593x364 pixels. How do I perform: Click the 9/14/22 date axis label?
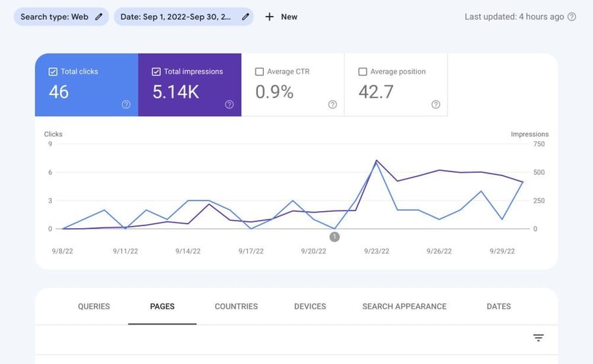[x=188, y=251]
